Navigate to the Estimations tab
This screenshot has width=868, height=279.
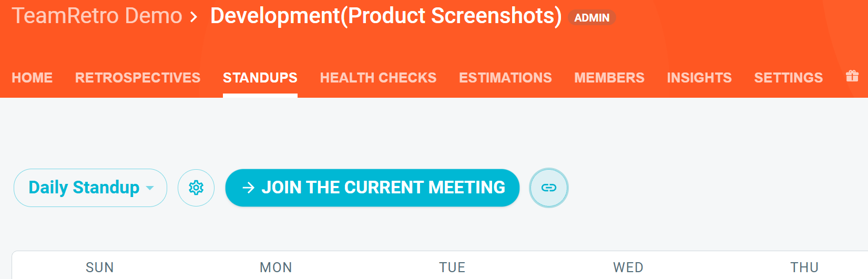pyautogui.click(x=505, y=78)
